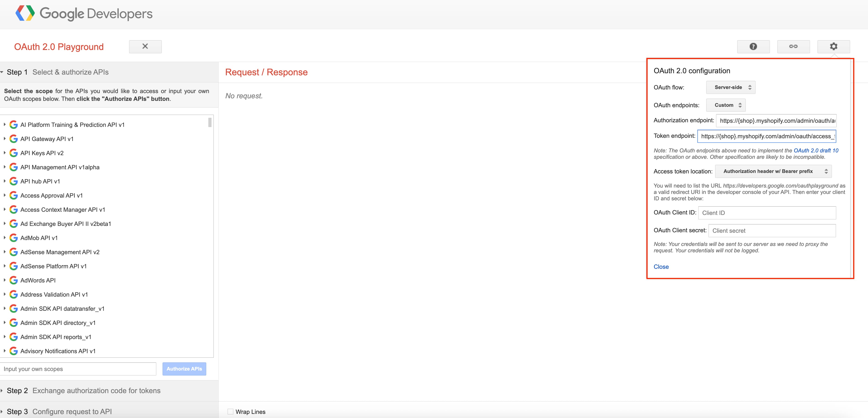
Task: Click the Authorize APIs button
Action: coord(184,369)
